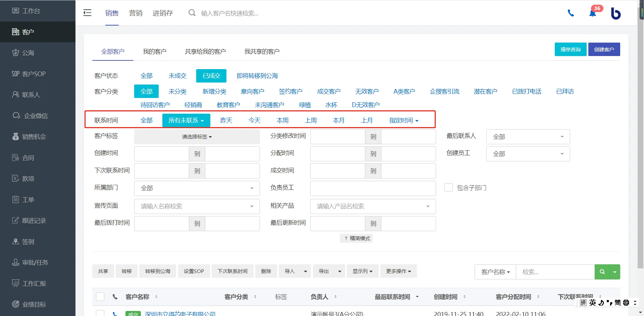
Task: Open the 审批/任务 sidebar icon
Action: tap(15, 262)
